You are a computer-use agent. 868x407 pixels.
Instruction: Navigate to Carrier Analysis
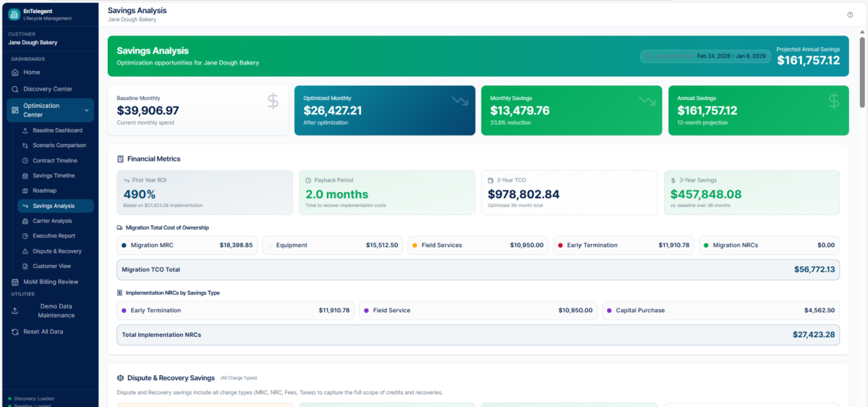(x=52, y=221)
